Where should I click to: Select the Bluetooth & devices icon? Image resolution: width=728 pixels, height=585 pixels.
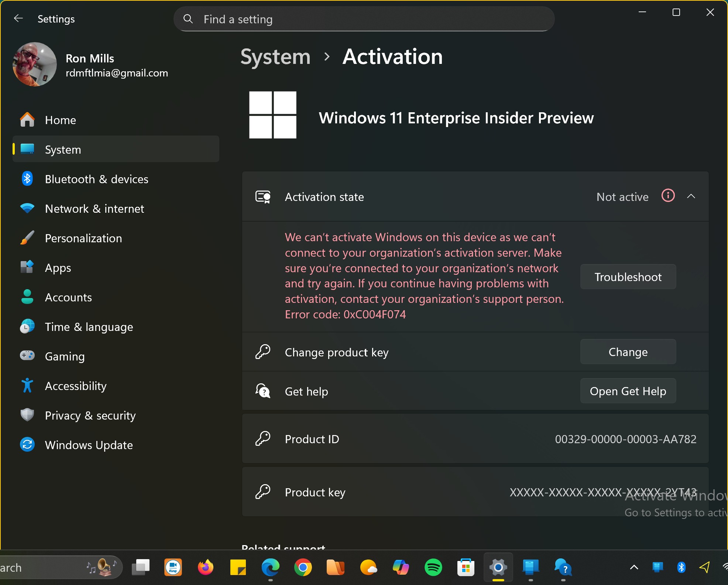coord(27,179)
